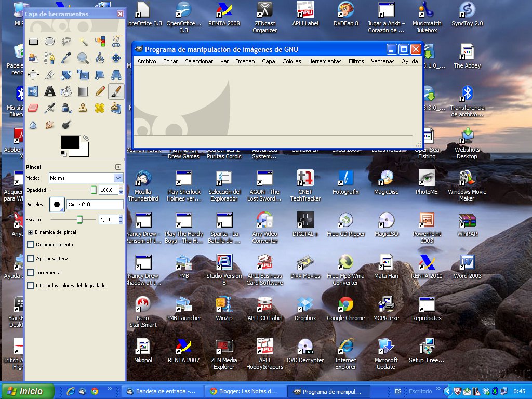Image resolution: width=532 pixels, height=399 pixels.
Task: Open the Filtros menu
Action: tap(356, 61)
